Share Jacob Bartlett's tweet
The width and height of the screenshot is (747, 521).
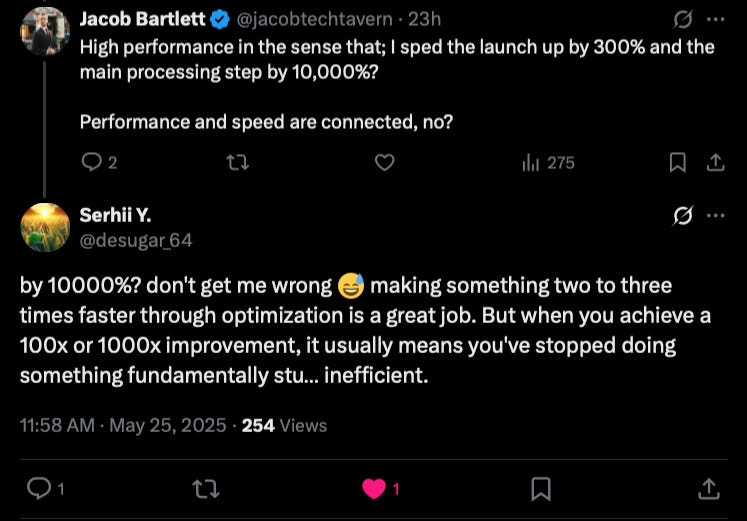click(x=716, y=162)
